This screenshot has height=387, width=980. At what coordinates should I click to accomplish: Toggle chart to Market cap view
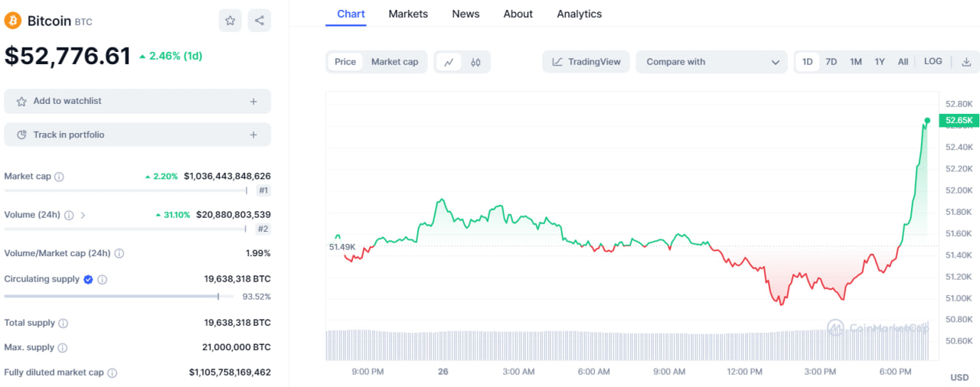(x=394, y=62)
